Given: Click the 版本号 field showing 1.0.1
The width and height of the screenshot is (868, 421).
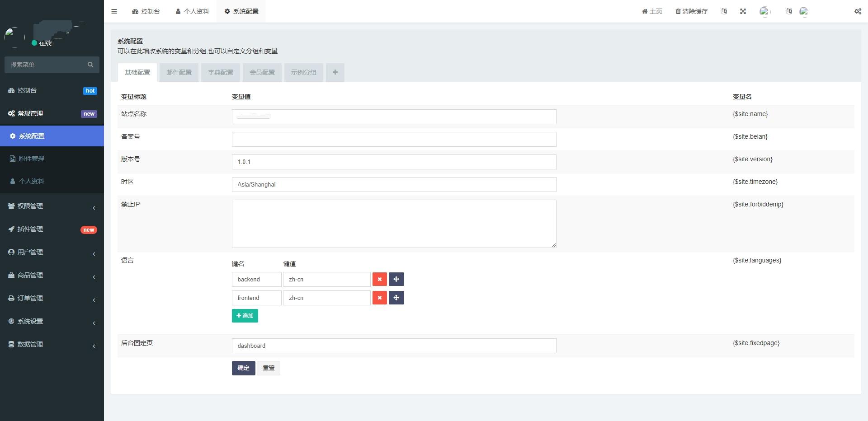Looking at the screenshot, I should (394, 162).
